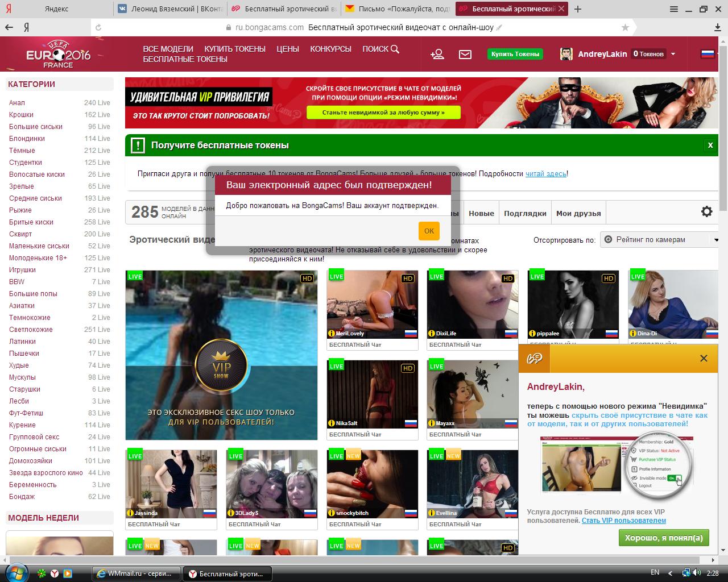Close the invisible mode popup
The height and width of the screenshot is (582, 728).
click(704, 358)
